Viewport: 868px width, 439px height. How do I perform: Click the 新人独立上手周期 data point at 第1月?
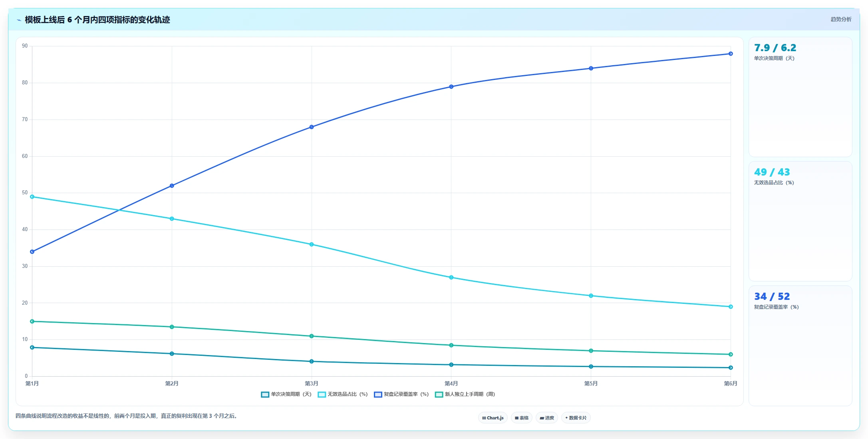[32, 321]
